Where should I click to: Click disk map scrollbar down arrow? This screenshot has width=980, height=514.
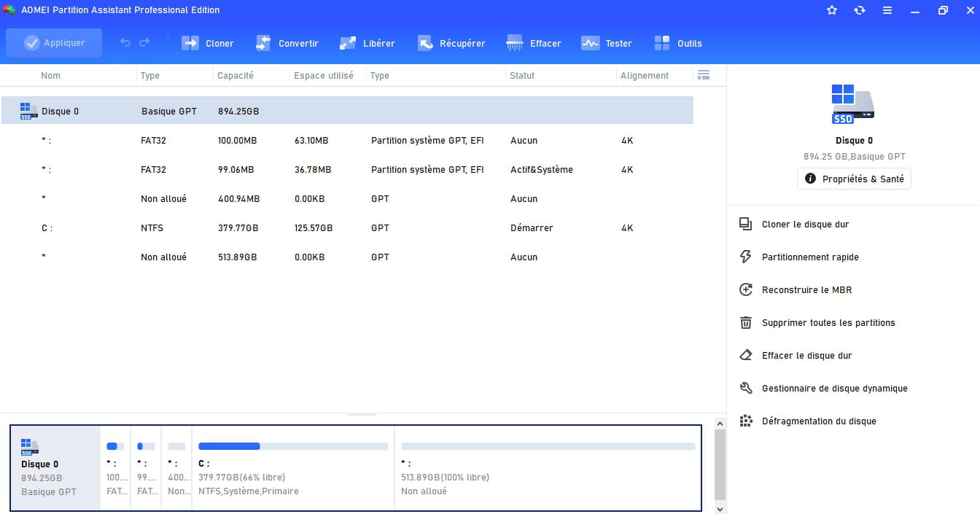(720, 509)
